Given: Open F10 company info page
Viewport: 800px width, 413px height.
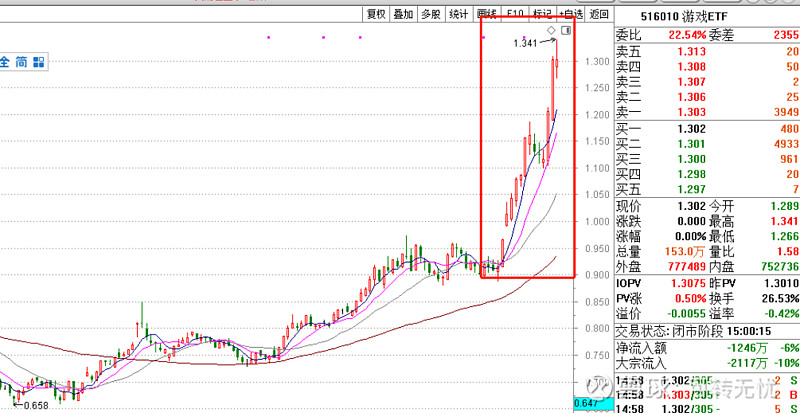Looking at the screenshot, I should tap(514, 14).
